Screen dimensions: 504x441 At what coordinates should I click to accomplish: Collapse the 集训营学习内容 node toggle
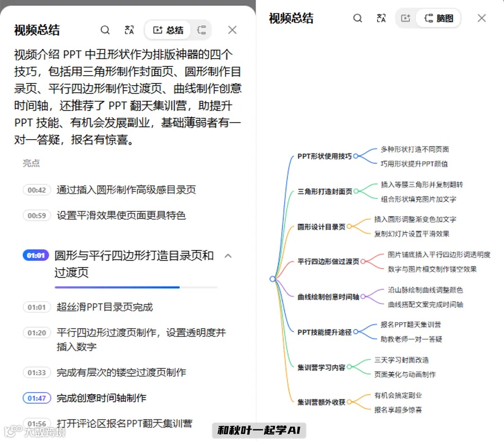(x=350, y=367)
